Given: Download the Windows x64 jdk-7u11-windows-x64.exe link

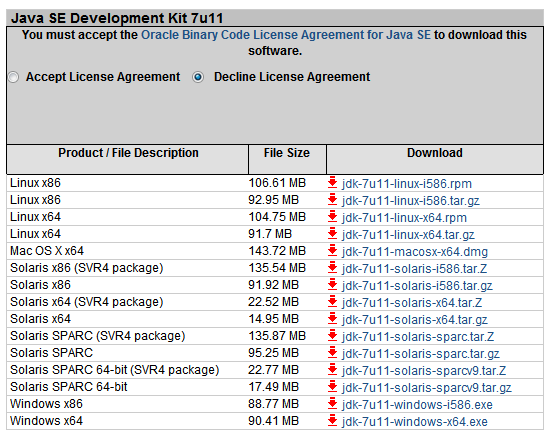Looking at the screenshot, I should click(x=415, y=422).
